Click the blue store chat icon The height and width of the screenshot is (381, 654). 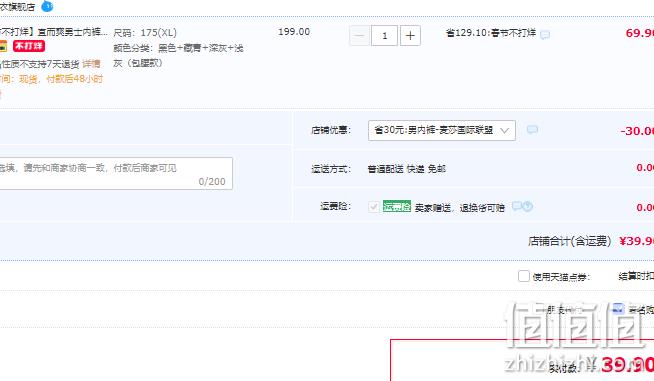point(48,6)
